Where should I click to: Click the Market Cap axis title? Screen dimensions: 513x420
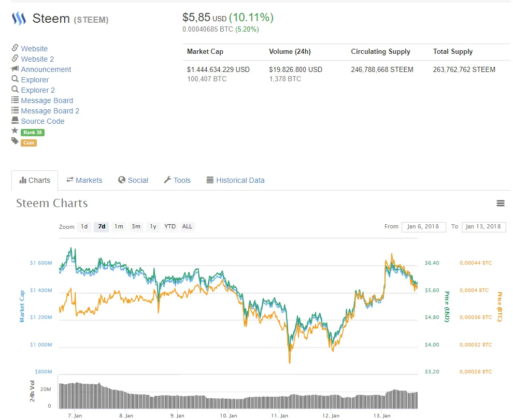(22, 307)
